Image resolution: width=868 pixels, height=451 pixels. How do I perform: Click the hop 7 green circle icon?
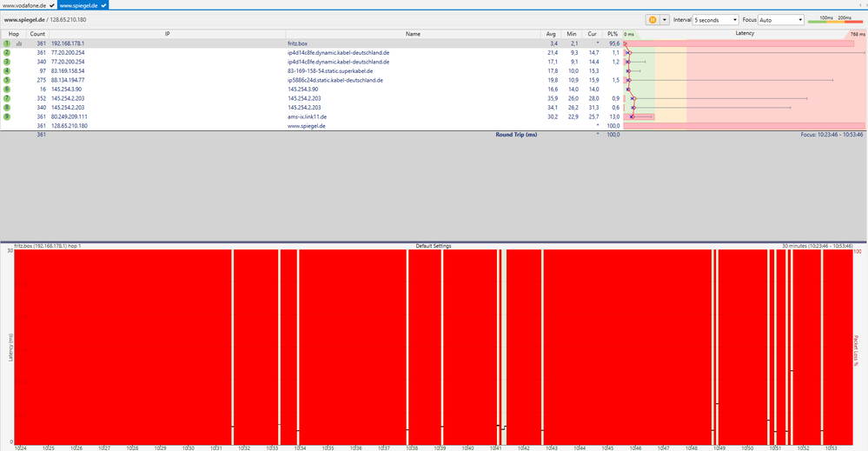click(7, 98)
